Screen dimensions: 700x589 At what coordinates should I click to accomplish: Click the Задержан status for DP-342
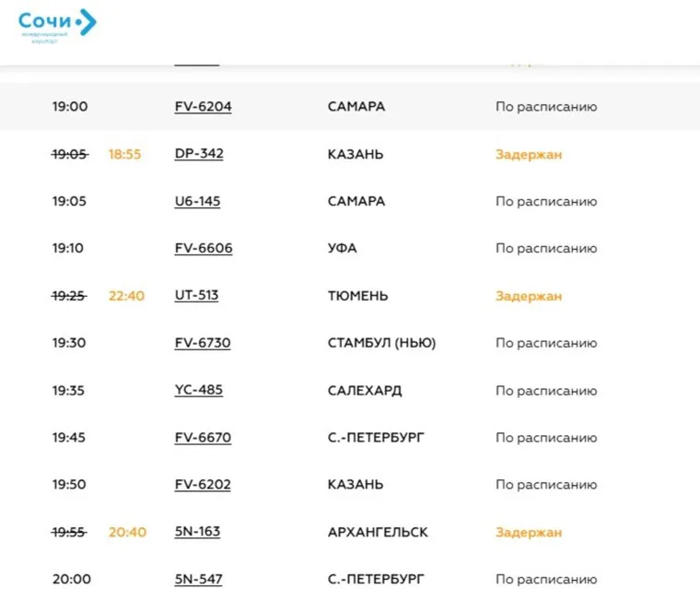pyautogui.click(x=528, y=154)
